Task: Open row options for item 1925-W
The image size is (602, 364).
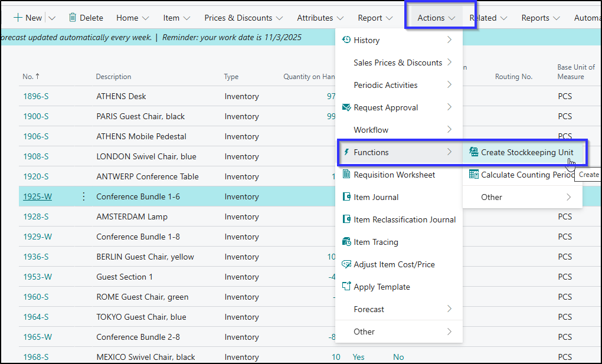Action: pos(83,196)
